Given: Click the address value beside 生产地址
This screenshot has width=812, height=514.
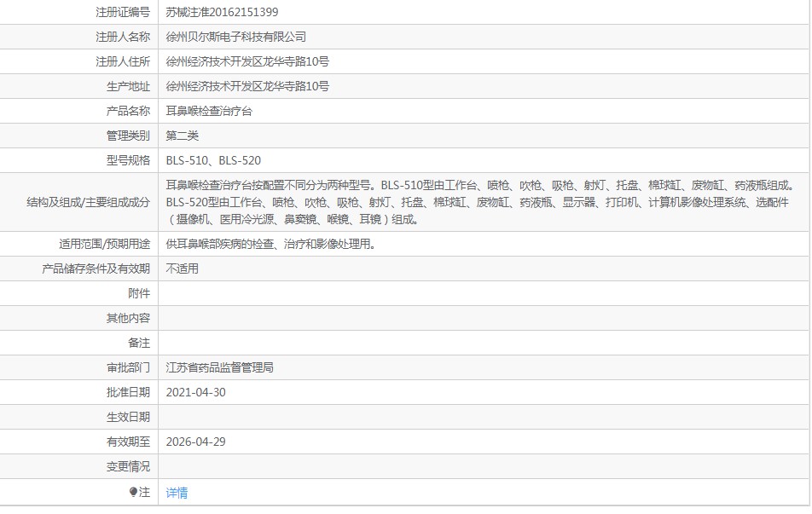Looking at the screenshot, I should 247,86.
